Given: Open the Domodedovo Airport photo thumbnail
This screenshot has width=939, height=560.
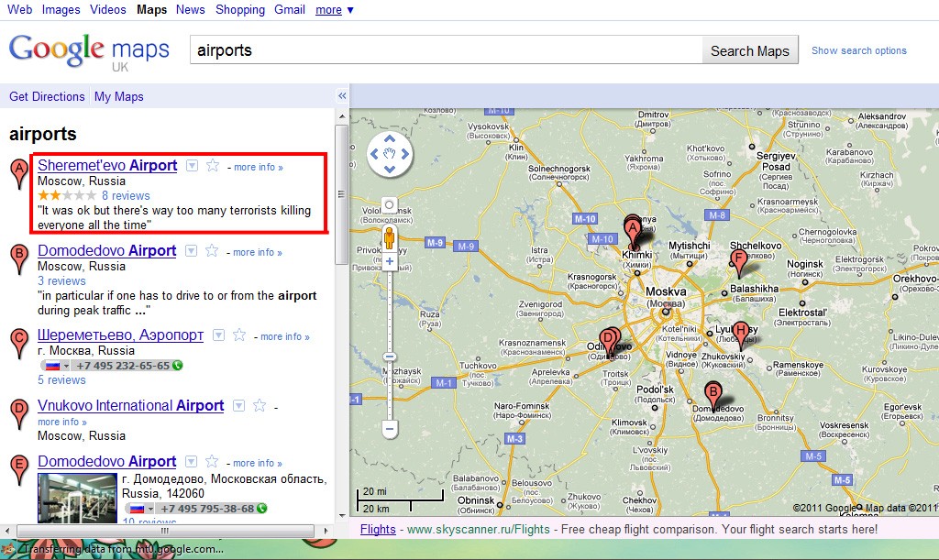Looking at the screenshot, I should tap(77, 499).
